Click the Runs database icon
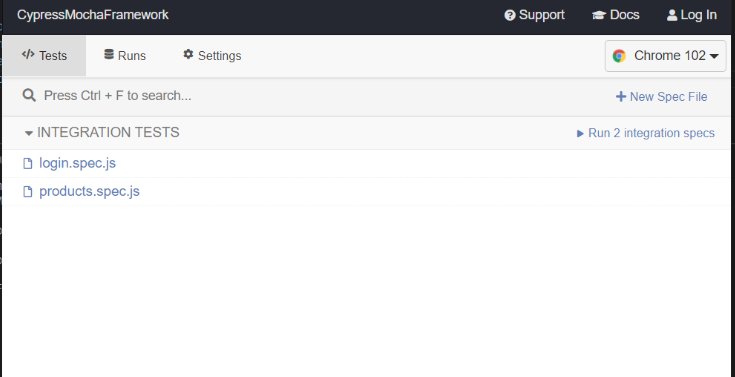The image size is (735, 377). click(x=109, y=54)
